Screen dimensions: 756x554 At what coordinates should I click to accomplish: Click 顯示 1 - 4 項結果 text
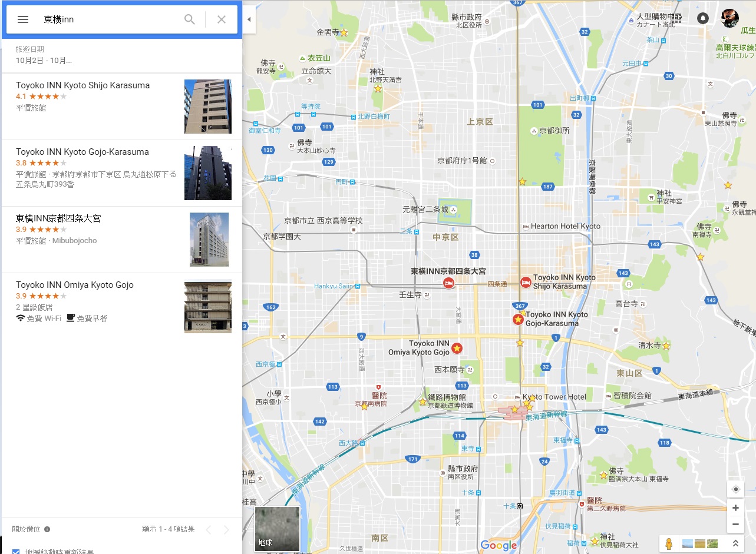point(168,529)
